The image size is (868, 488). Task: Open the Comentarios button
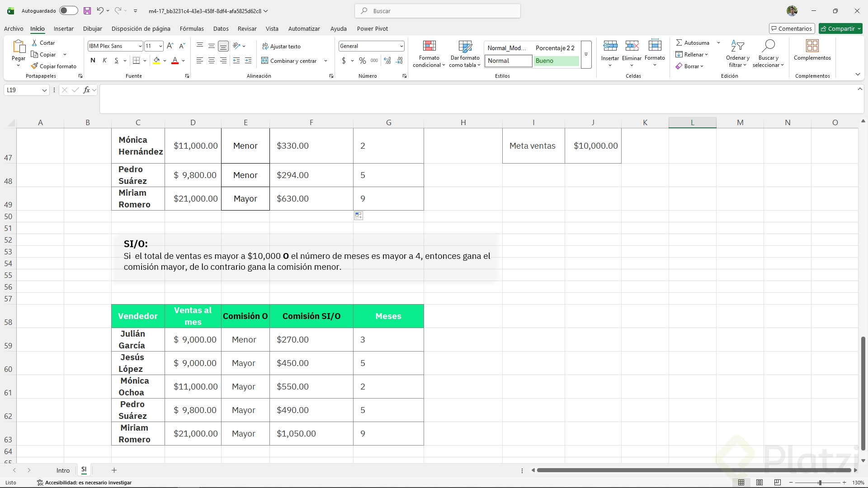tap(792, 28)
